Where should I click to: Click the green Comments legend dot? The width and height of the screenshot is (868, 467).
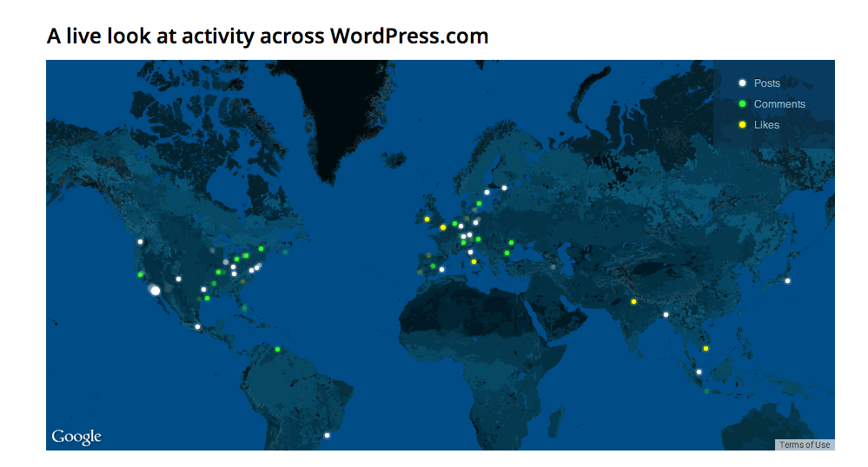[x=742, y=104]
